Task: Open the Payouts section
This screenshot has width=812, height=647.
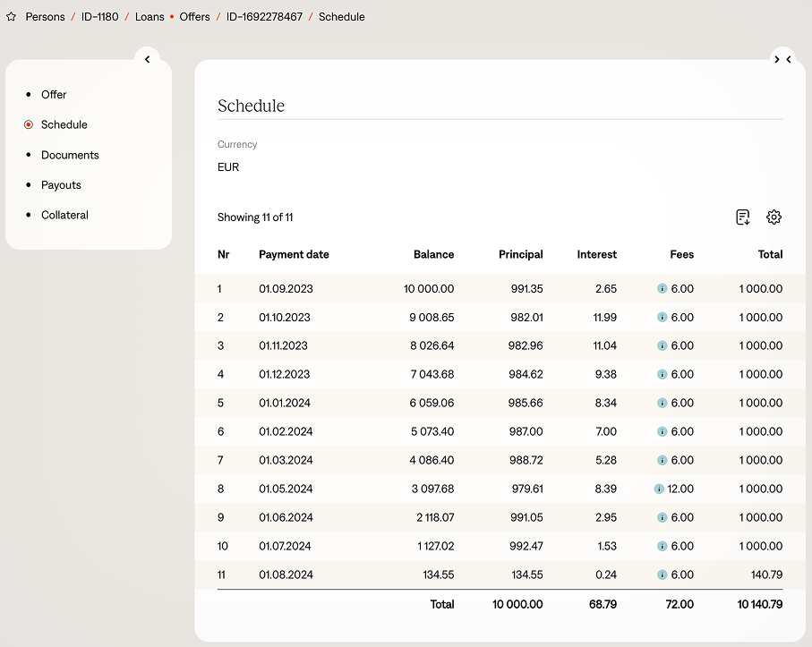Action: point(61,185)
